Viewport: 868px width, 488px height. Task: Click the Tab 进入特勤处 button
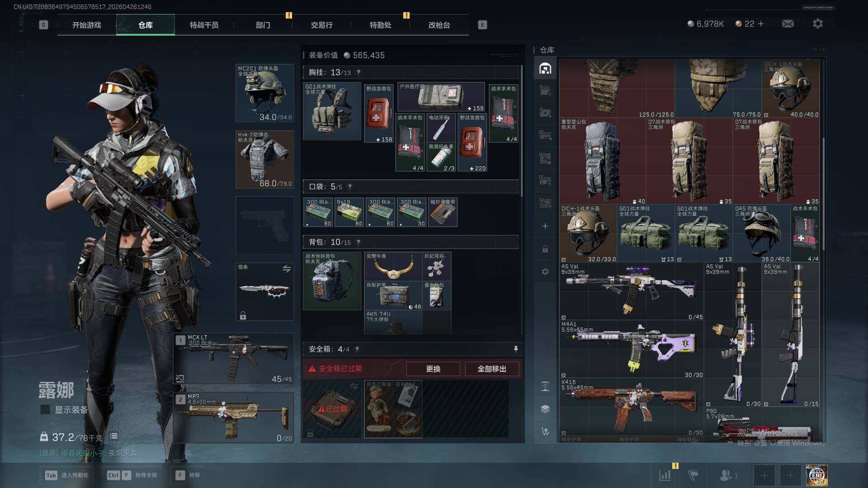(x=66, y=475)
